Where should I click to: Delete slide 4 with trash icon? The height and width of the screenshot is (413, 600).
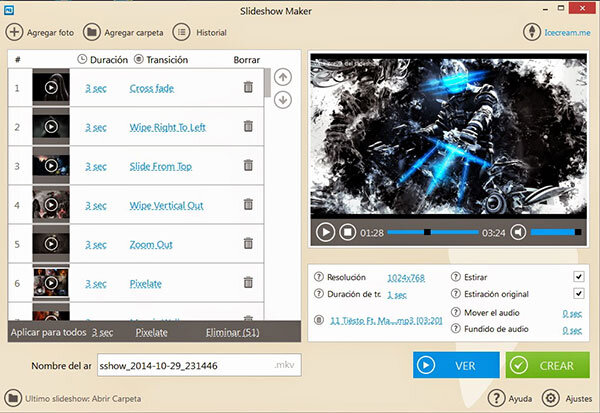[x=248, y=204]
